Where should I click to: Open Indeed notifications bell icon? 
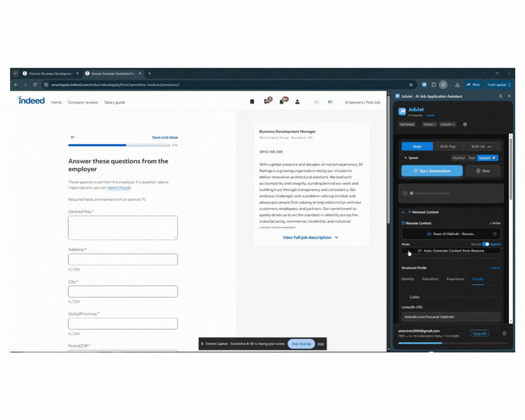pyautogui.click(x=282, y=102)
